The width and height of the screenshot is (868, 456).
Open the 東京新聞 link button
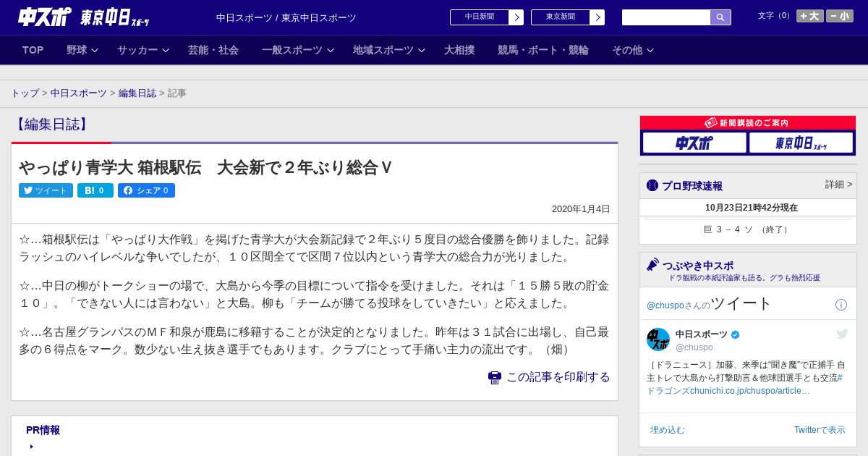pyautogui.click(x=560, y=17)
